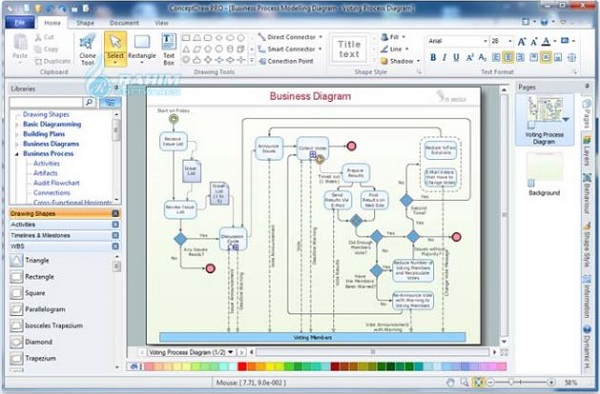Expand the Business Diagrams library
This screenshot has height=394, width=600.
(x=17, y=145)
